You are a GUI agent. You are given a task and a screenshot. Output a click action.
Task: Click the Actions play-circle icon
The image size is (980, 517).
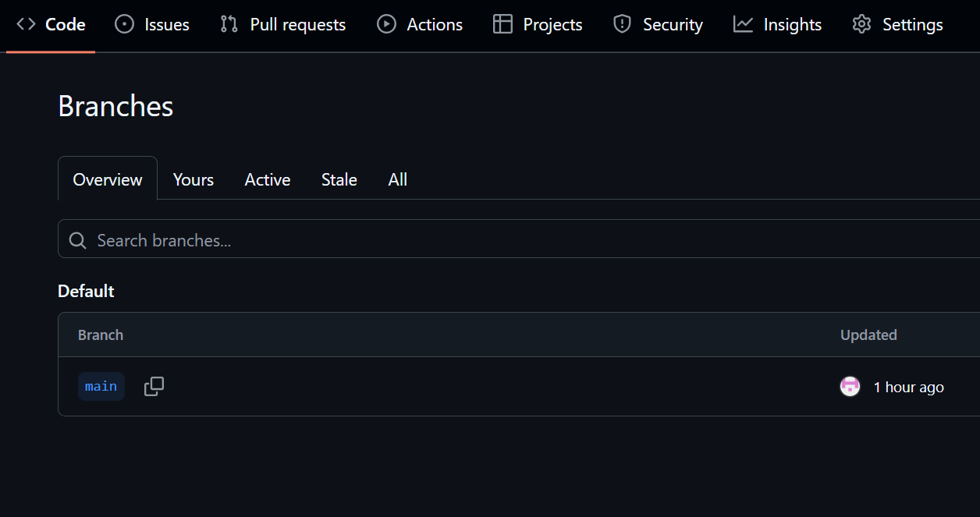tap(386, 25)
